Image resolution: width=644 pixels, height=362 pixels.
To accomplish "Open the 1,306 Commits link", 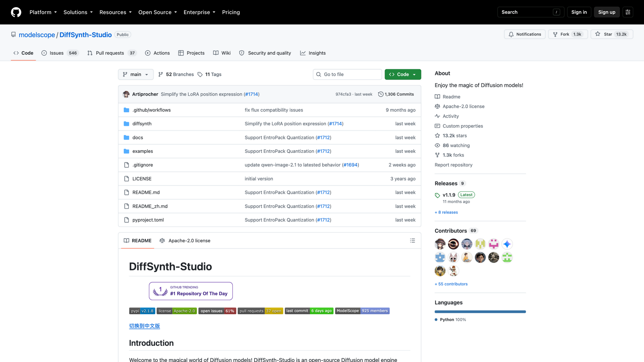I will tap(396, 94).
